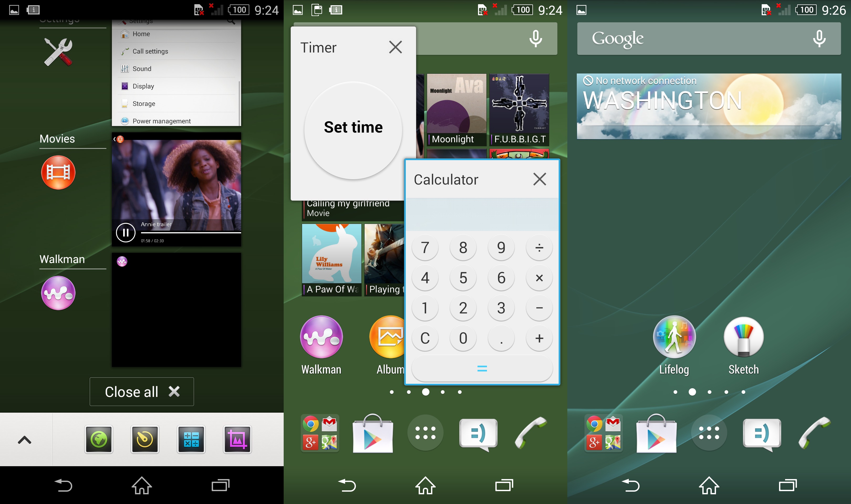The width and height of the screenshot is (851, 504).
Task: Tap the divide key on Calculator
Action: click(539, 248)
